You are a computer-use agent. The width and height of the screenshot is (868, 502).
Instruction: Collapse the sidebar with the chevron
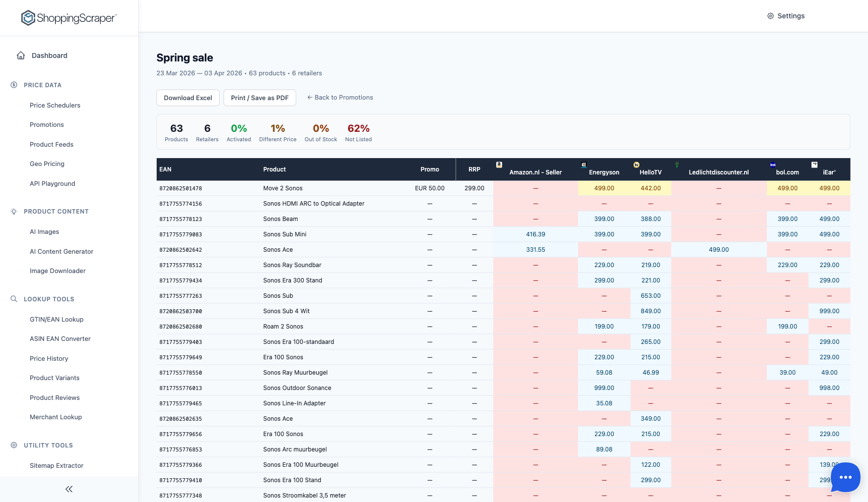68,489
